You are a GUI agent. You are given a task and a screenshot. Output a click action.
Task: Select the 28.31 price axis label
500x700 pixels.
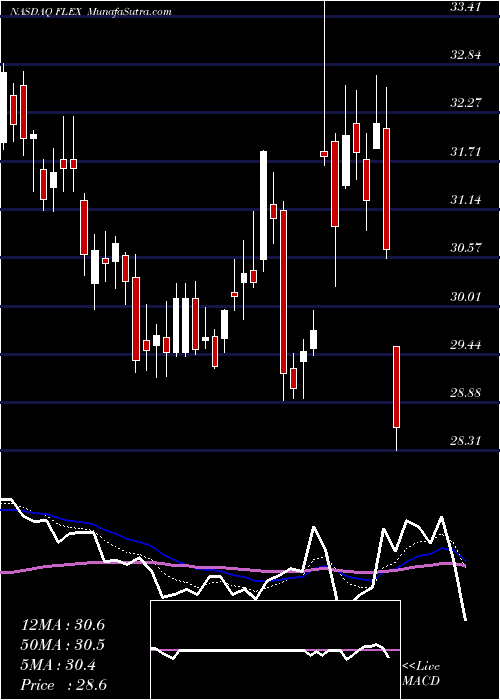click(x=466, y=441)
